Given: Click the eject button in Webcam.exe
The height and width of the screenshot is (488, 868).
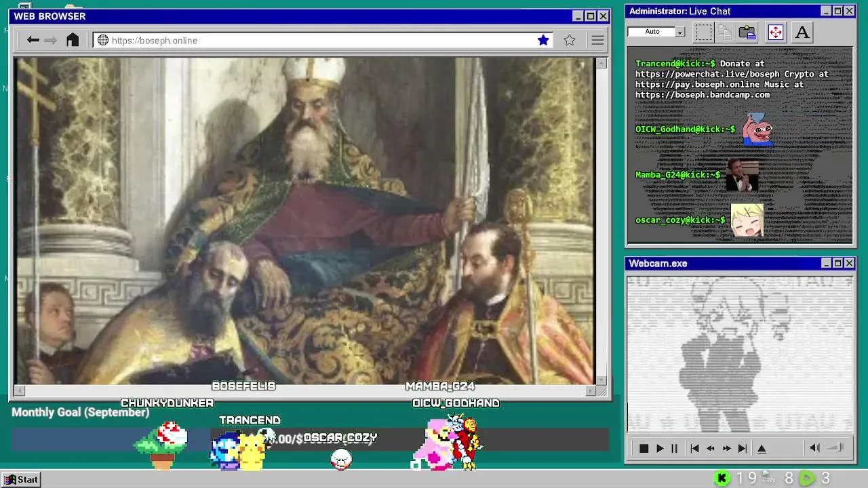Looking at the screenshot, I should point(762,448).
